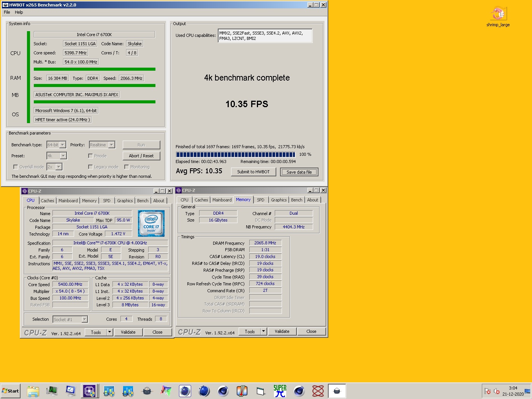Click title icon of CPU-Z processor window

[x=25, y=191]
